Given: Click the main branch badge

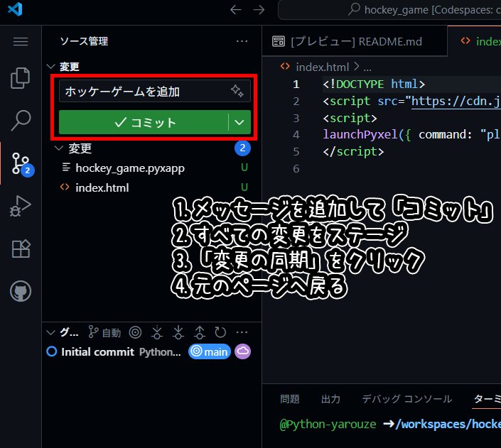Looking at the screenshot, I should 210,351.
